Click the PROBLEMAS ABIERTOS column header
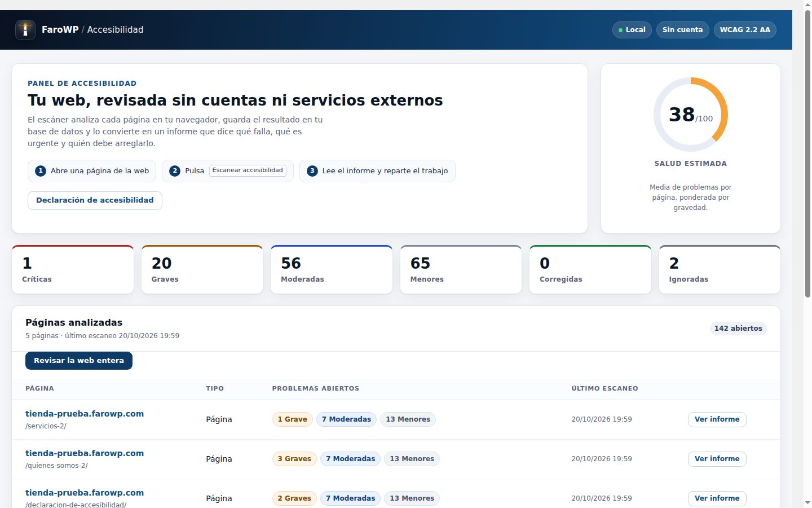The image size is (812, 508). tap(316, 388)
